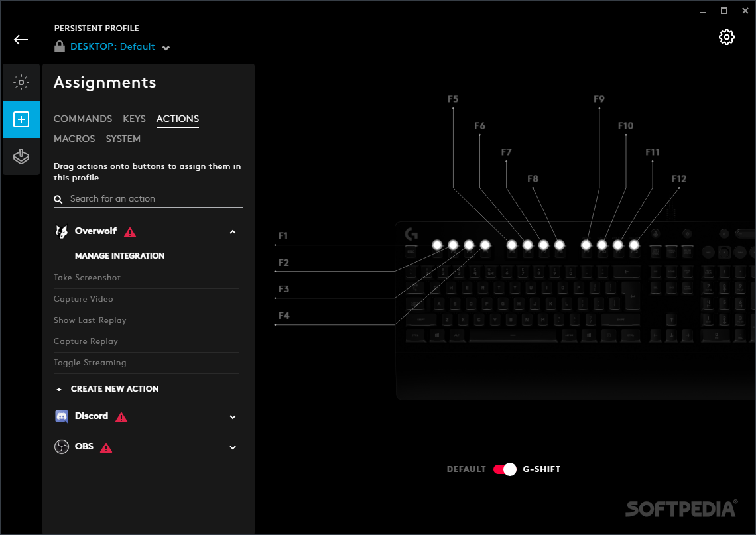
Task: Select the F2 key marker on keyboard
Action: pos(453,245)
